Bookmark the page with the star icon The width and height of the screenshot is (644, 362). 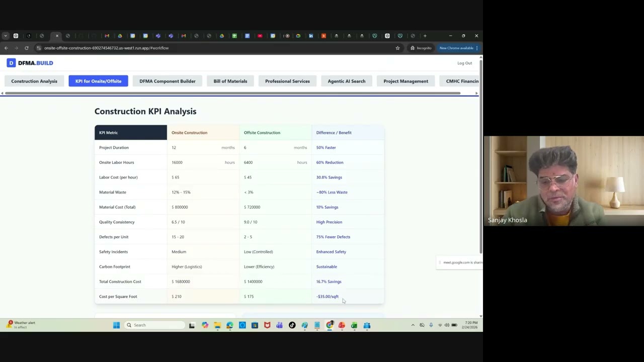tap(397, 48)
